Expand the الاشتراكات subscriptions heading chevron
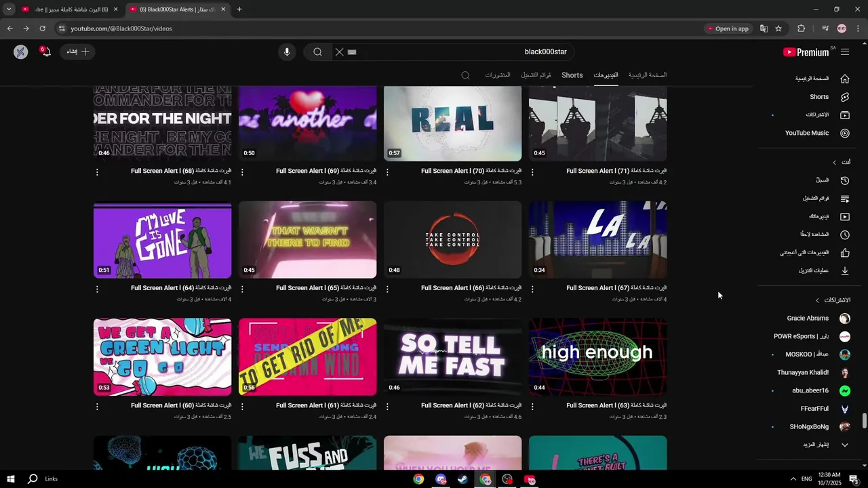This screenshot has width=868, height=488. [x=817, y=300]
